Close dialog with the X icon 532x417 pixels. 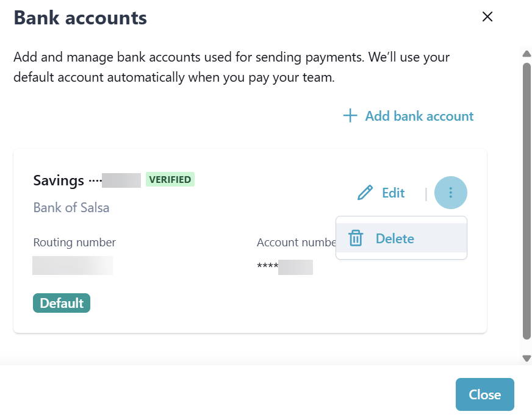[x=487, y=17]
